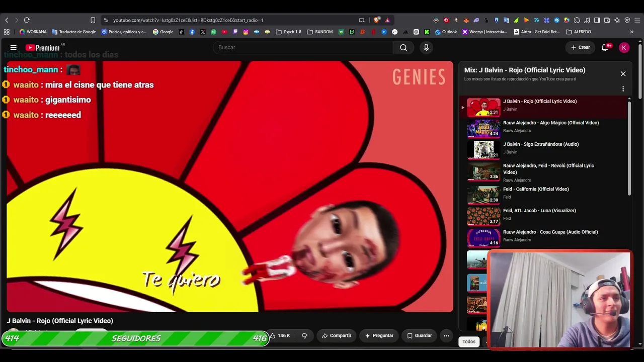Open the Brave main hamburger menu

(637, 20)
